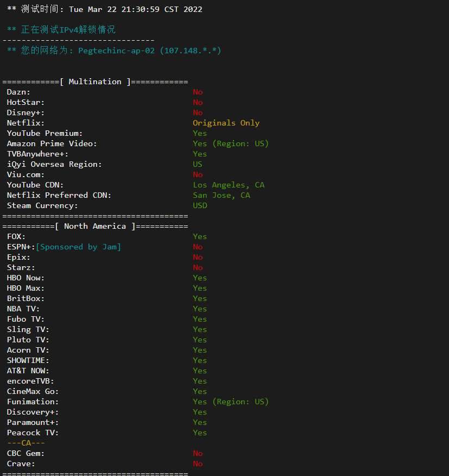Click the Netflix 'Originals Only' result
The height and width of the screenshot is (476, 449).
point(226,123)
